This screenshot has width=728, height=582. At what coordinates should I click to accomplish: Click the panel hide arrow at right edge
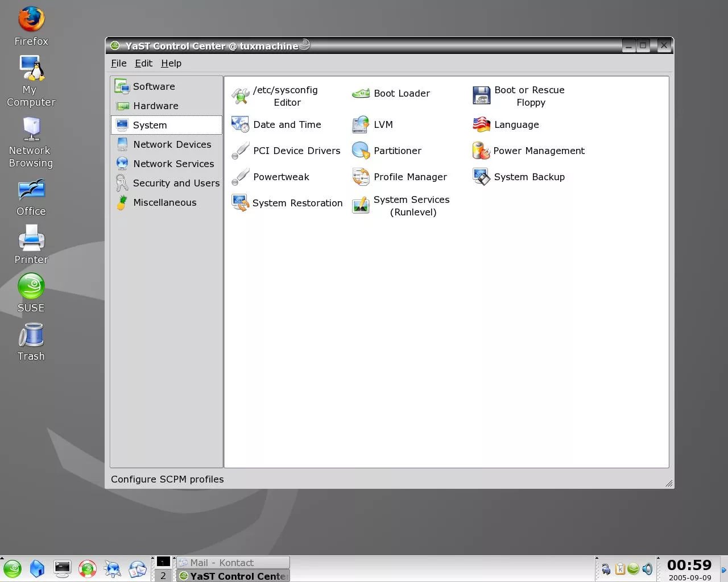723,569
